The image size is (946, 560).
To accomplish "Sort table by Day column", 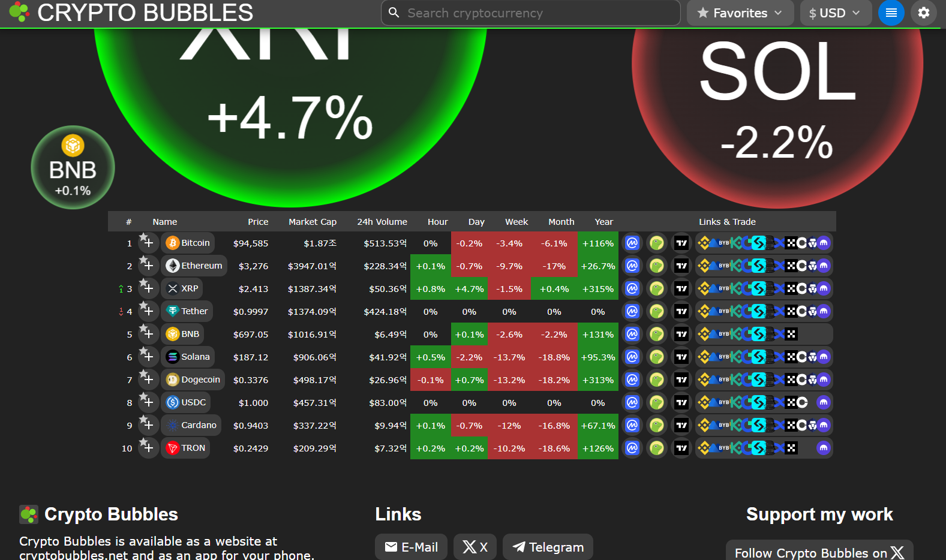I will coord(476,222).
